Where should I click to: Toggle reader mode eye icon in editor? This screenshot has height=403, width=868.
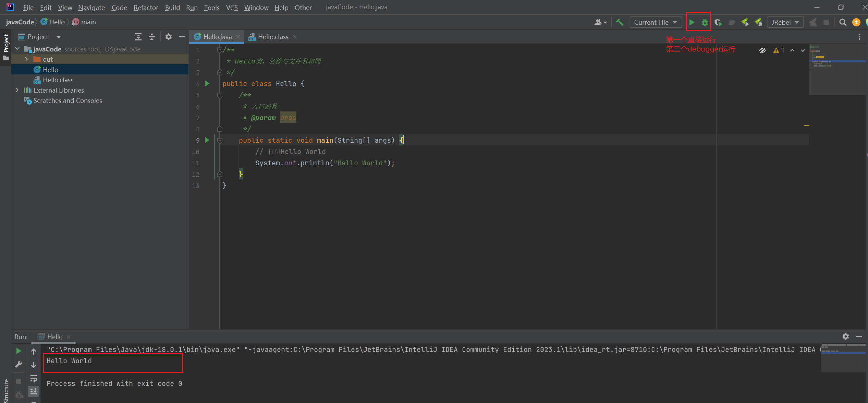click(x=762, y=50)
